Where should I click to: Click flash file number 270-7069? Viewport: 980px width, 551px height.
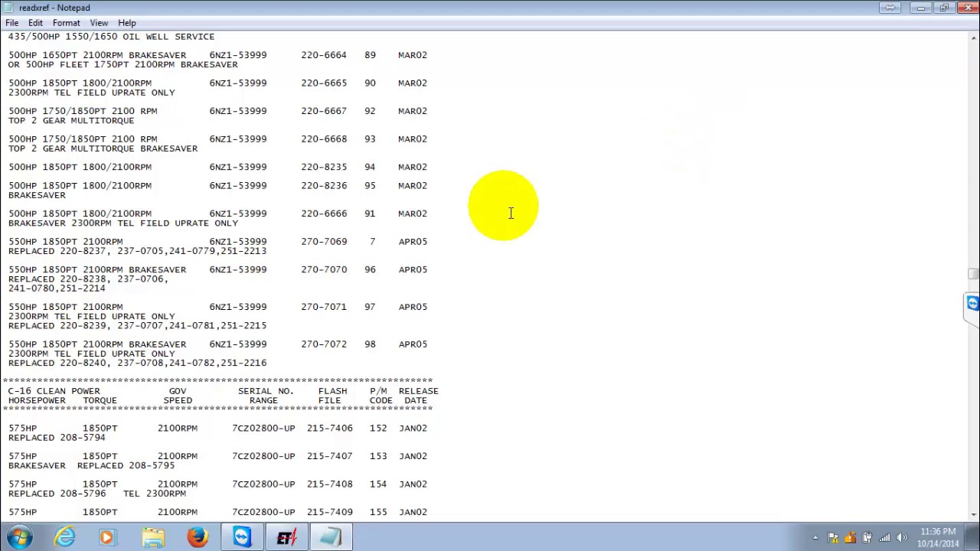pyautogui.click(x=324, y=242)
